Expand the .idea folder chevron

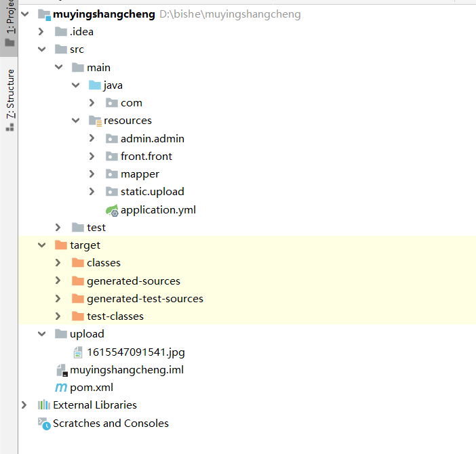pos(41,32)
